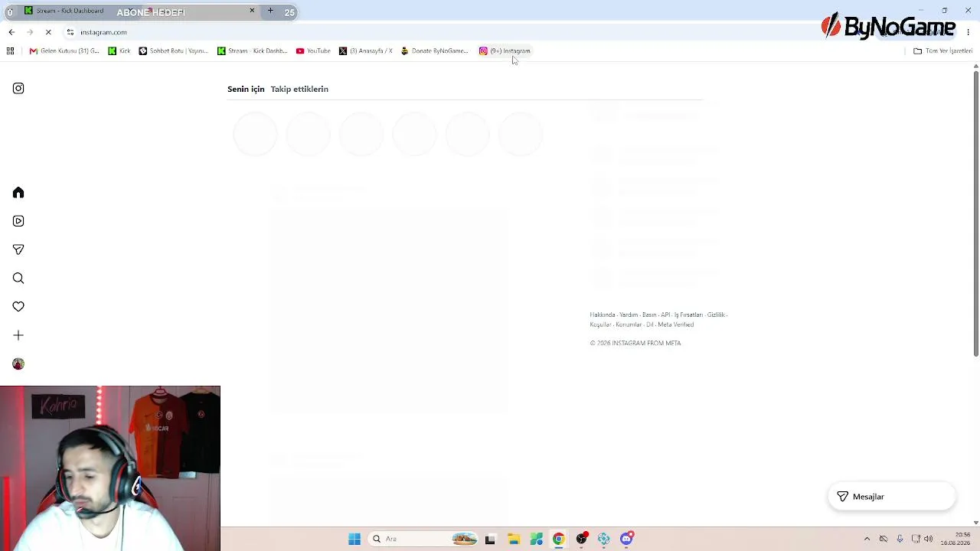Click the create new post plus icon
980x551 pixels.
18,335
